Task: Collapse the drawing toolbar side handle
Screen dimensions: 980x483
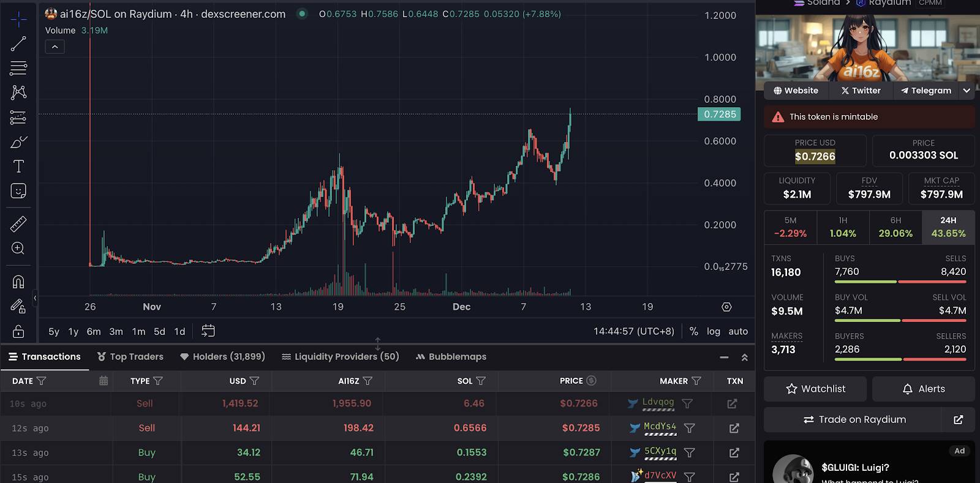Action: [35, 298]
